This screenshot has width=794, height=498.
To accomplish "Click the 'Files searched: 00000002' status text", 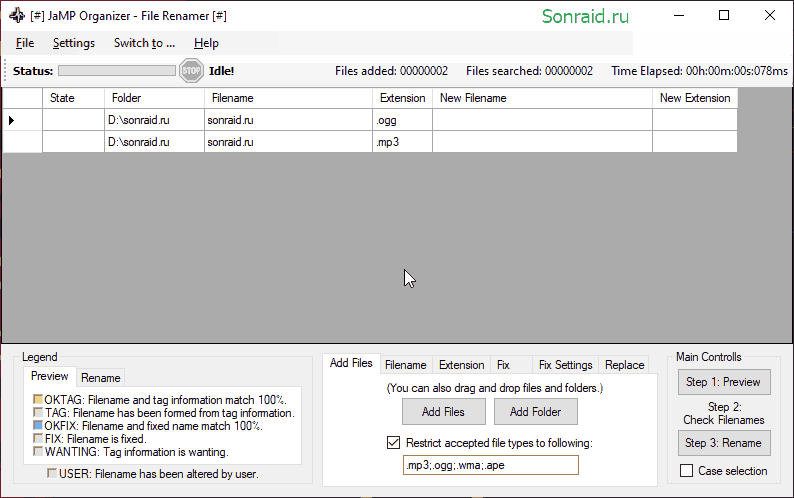I will pos(529,71).
